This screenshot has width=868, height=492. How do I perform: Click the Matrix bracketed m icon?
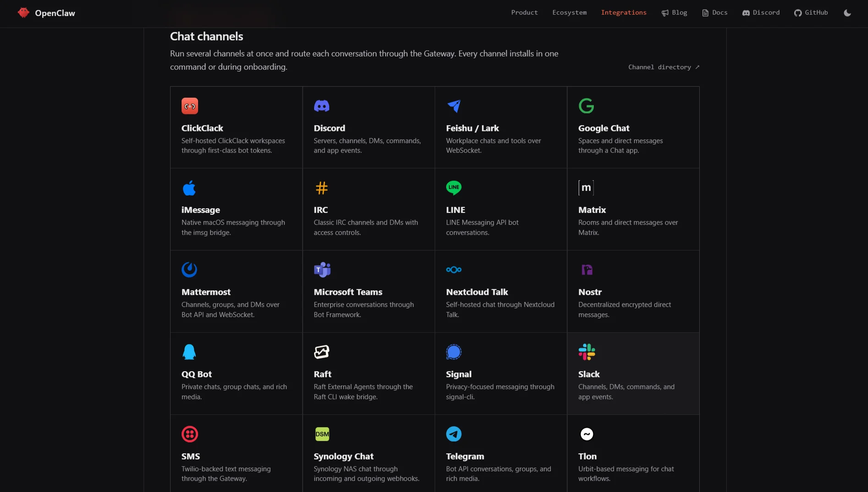[586, 188]
